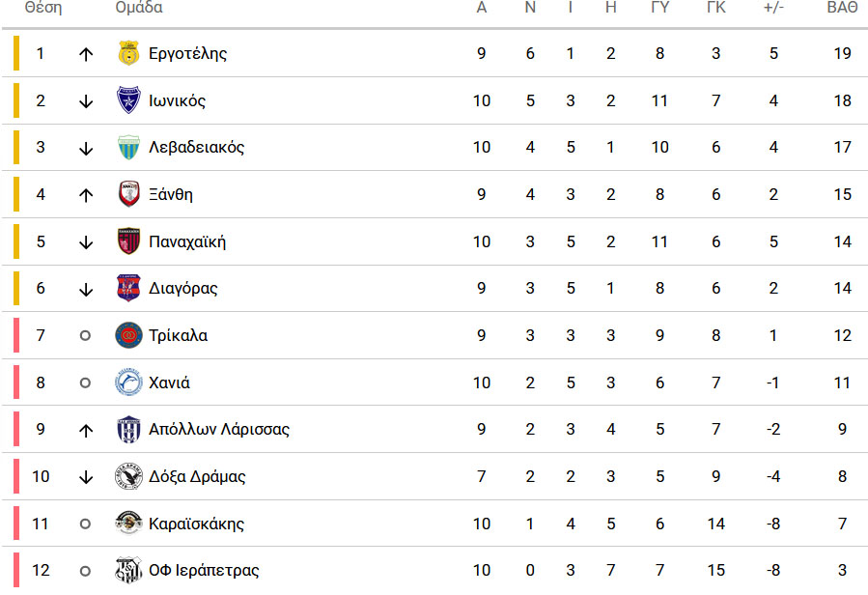Select the Ομάδα column header
The height and width of the screenshot is (595, 868).
point(139,7)
